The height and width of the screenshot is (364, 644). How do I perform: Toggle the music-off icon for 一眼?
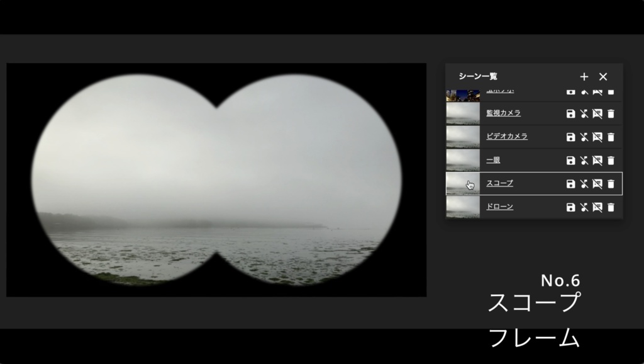(584, 161)
